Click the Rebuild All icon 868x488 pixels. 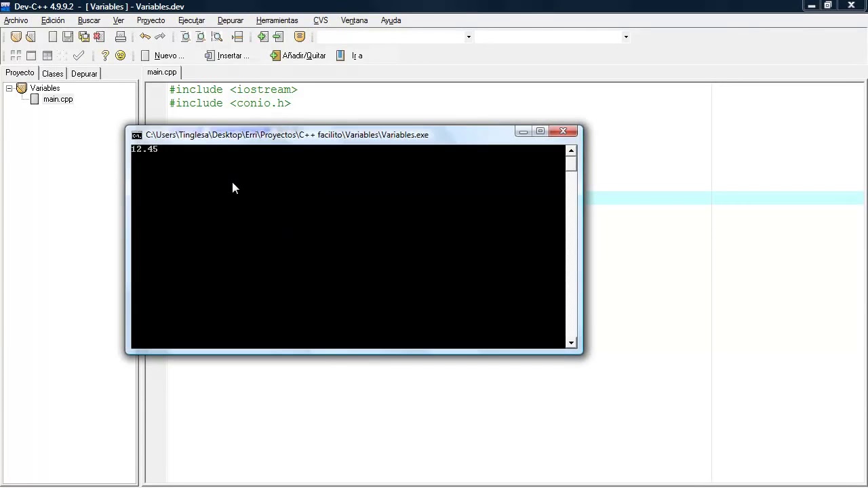[x=62, y=56]
